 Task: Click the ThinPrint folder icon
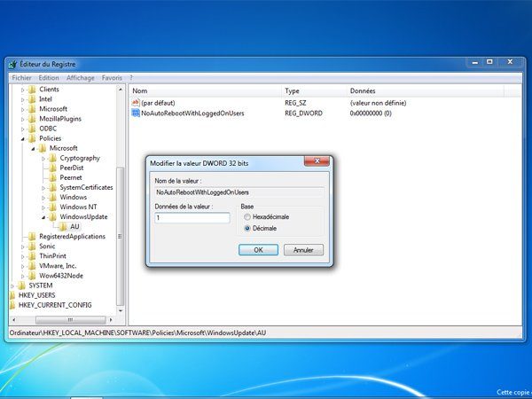pyautogui.click(x=32, y=256)
